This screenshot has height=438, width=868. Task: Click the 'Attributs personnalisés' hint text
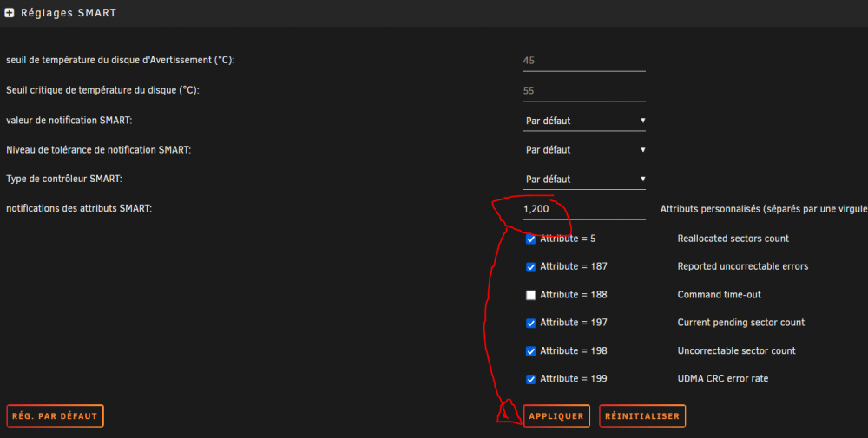tap(764, 209)
